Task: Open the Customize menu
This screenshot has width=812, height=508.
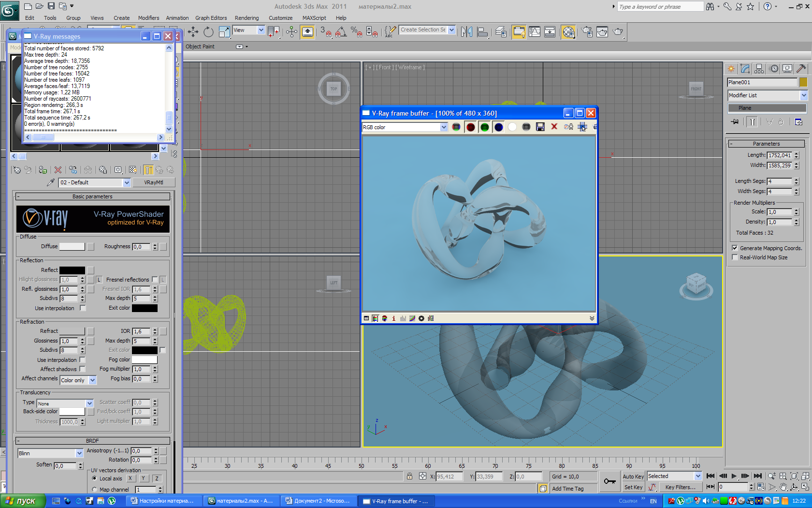Action: [280, 18]
